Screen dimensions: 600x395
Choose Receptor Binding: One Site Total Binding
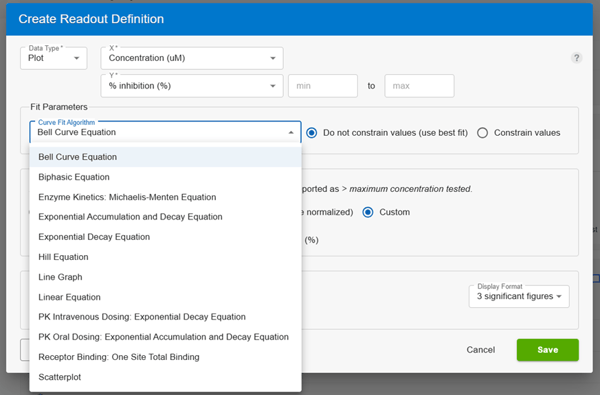(x=165, y=357)
